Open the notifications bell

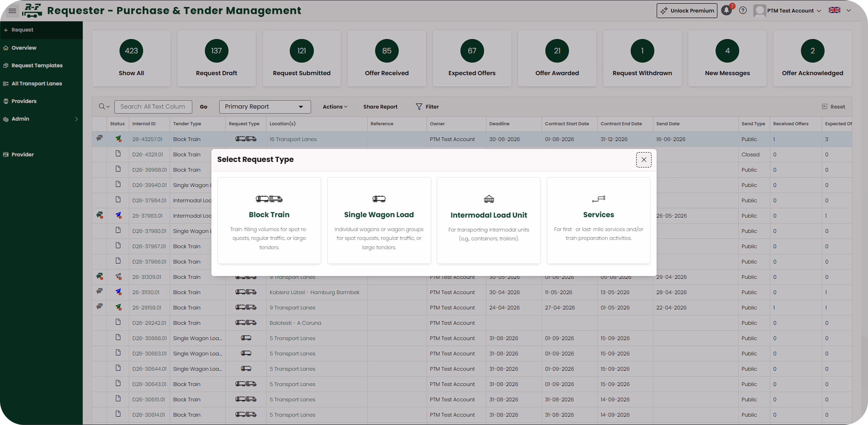(x=727, y=10)
